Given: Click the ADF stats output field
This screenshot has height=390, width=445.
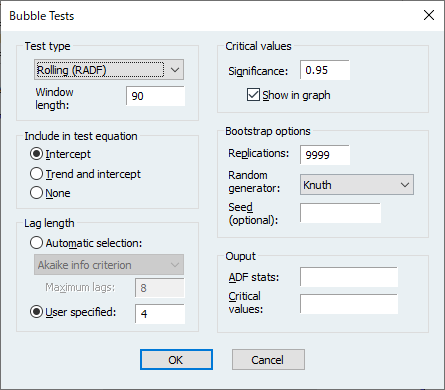Looking at the screenshot, I should [x=349, y=277].
